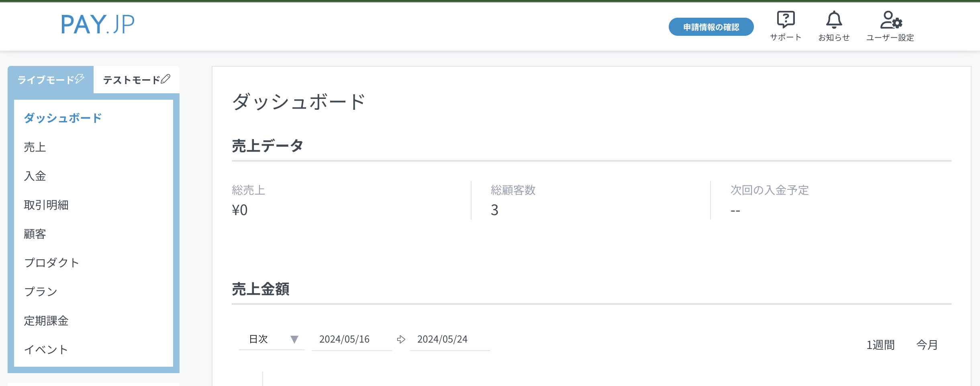980x386 pixels.
Task: Open the サポート help icon
Action: (786, 20)
